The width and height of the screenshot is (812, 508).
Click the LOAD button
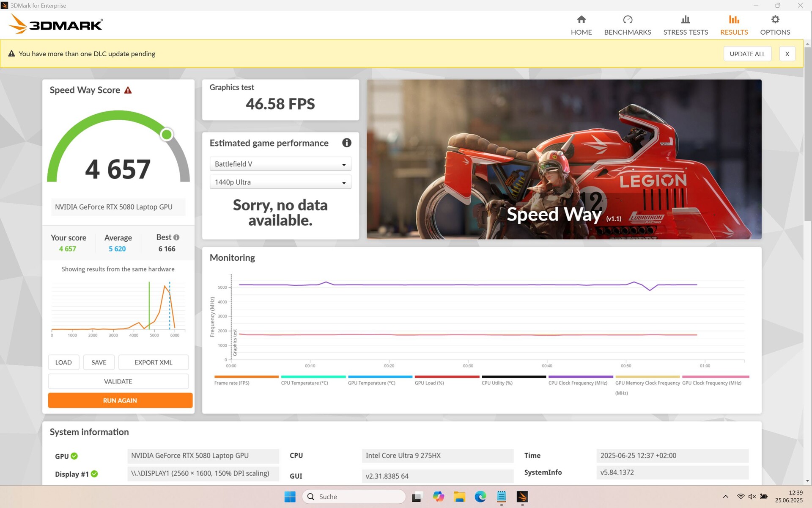[x=63, y=362]
